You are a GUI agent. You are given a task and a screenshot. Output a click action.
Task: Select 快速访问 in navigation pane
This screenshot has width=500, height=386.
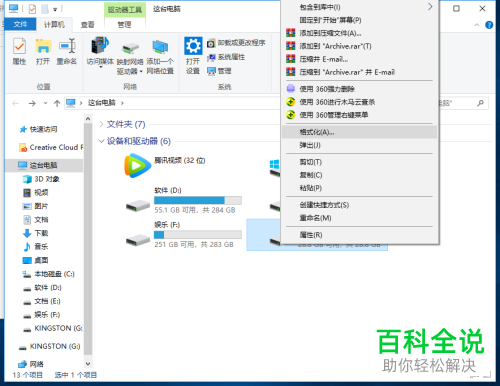(x=43, y=129)
